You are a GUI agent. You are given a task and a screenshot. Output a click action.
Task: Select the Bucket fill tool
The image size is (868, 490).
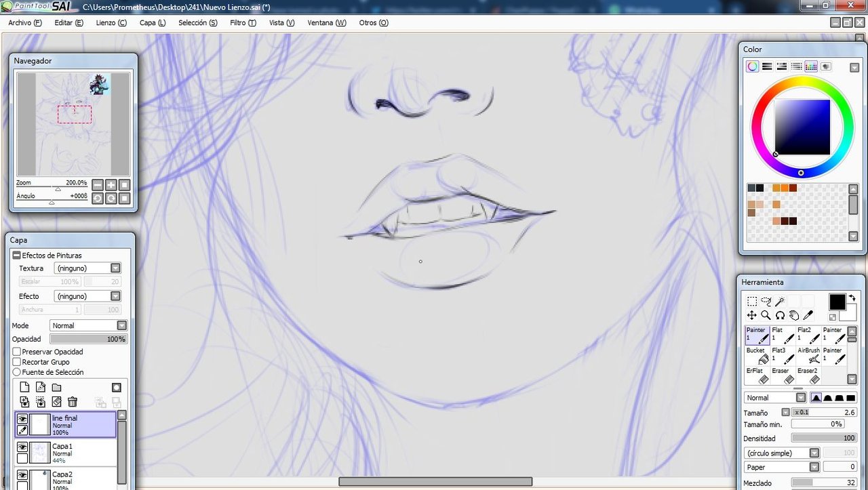757,356
